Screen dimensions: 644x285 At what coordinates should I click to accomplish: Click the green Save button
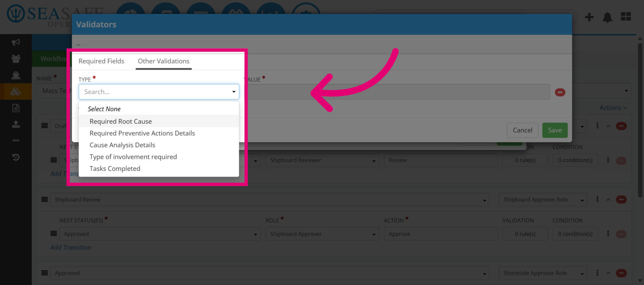pyautogui.click(x=555, y=130)
